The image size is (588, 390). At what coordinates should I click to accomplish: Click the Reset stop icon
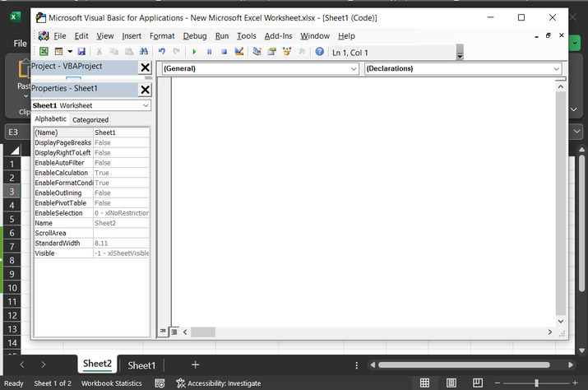pyautogui.click(x=224, y=52)
